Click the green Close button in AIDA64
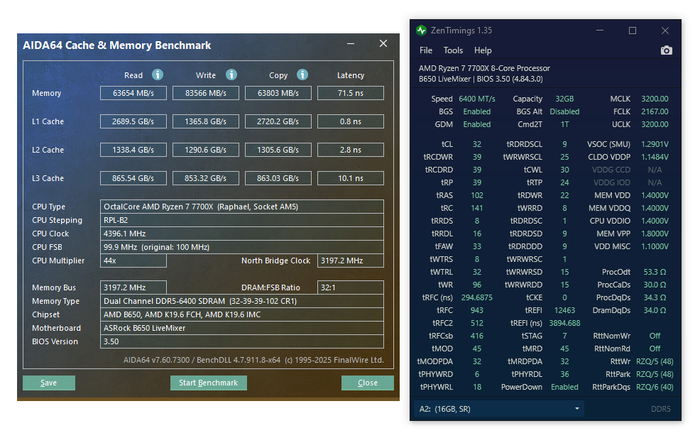Viewport: 700px width, 433px height. pyautogui.click(x=367, y=383)
